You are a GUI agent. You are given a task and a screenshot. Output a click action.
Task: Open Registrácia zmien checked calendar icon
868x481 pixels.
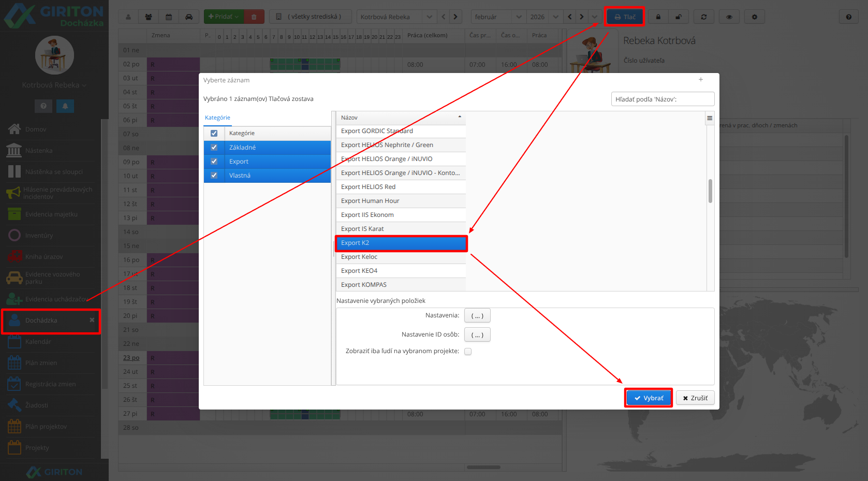[14, 384]
